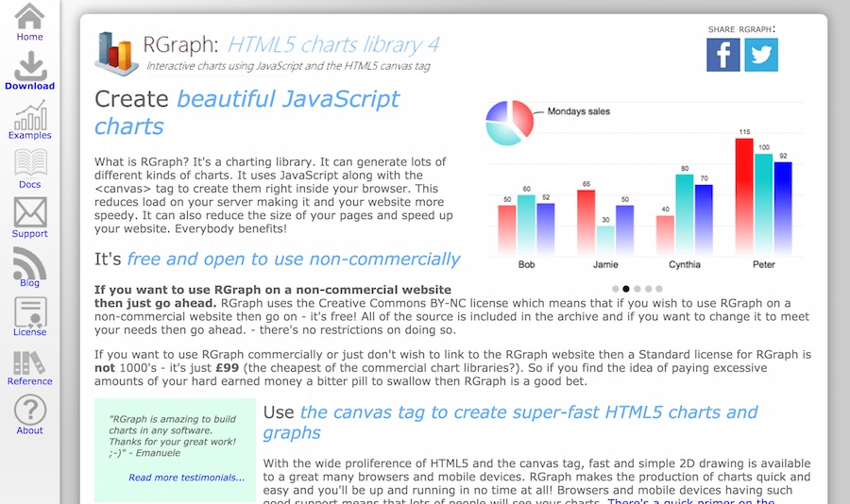This screenshot has height=504, width=850.
Task: Select the first slideshow dot
Action: pos(615,289)
